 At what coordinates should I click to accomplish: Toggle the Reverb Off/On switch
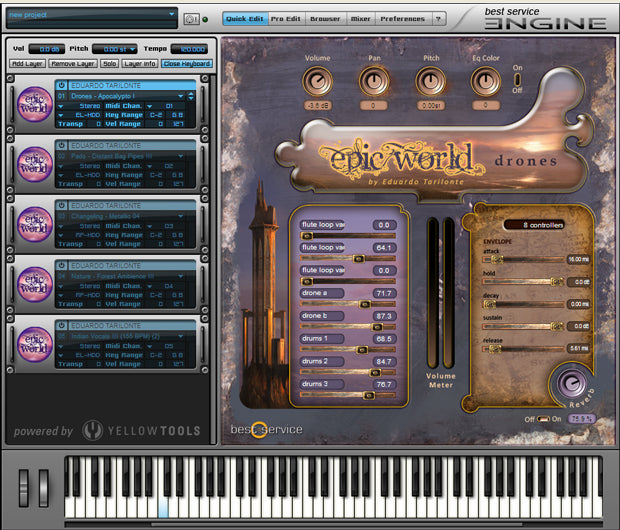coord(542,418)
